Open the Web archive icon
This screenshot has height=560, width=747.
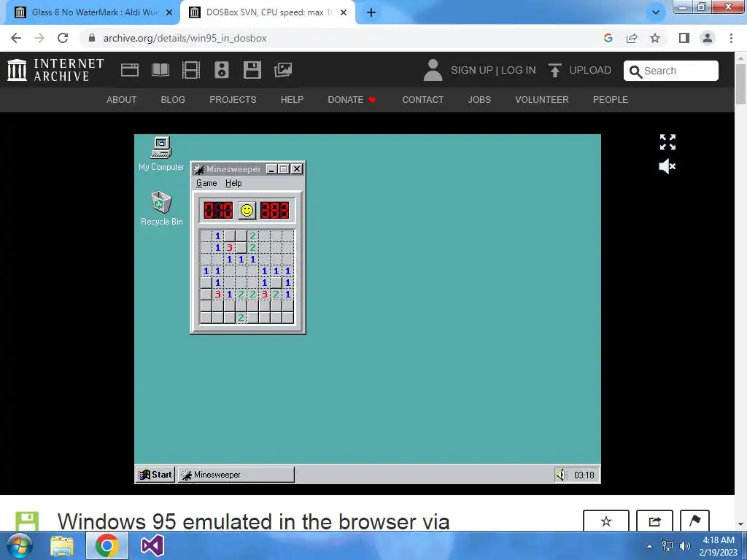[x=130, y=70]
